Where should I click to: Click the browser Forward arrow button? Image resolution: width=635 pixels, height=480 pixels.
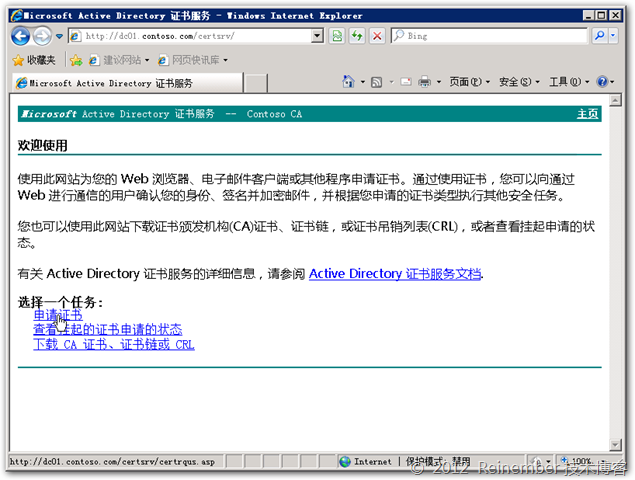coord(42,36)
